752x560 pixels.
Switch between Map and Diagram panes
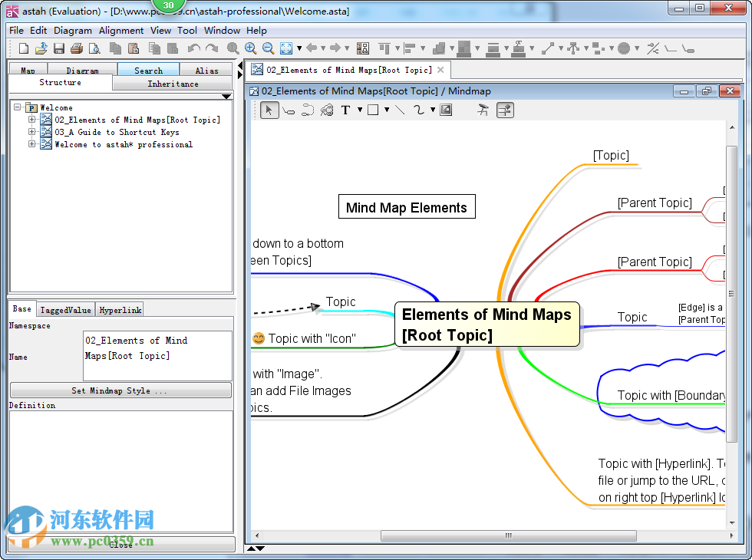[x=27, y=70]
